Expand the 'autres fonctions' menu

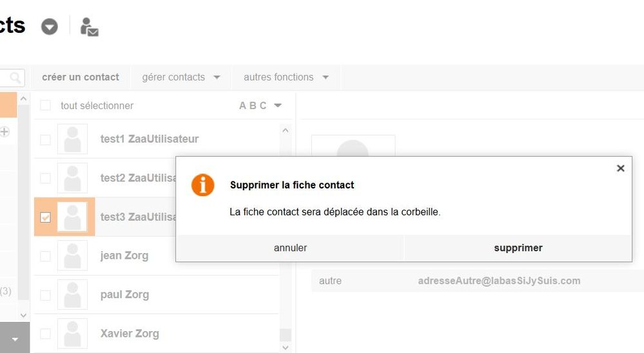(286, 77)
